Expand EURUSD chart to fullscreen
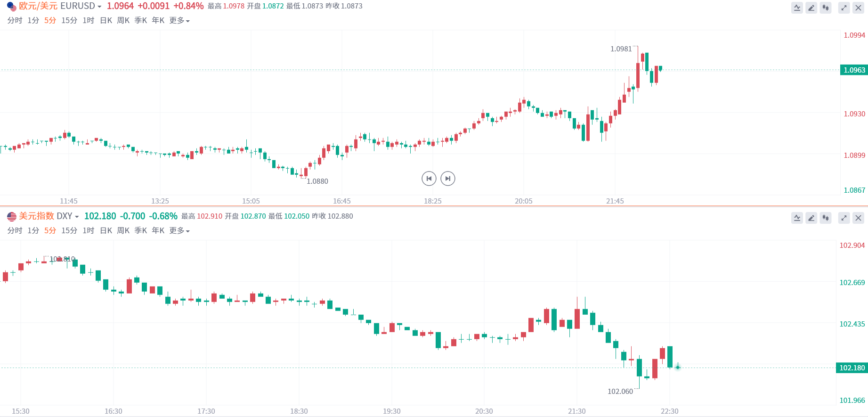The height and width of the screenshot is (417, 868). (x=844, y=8)
